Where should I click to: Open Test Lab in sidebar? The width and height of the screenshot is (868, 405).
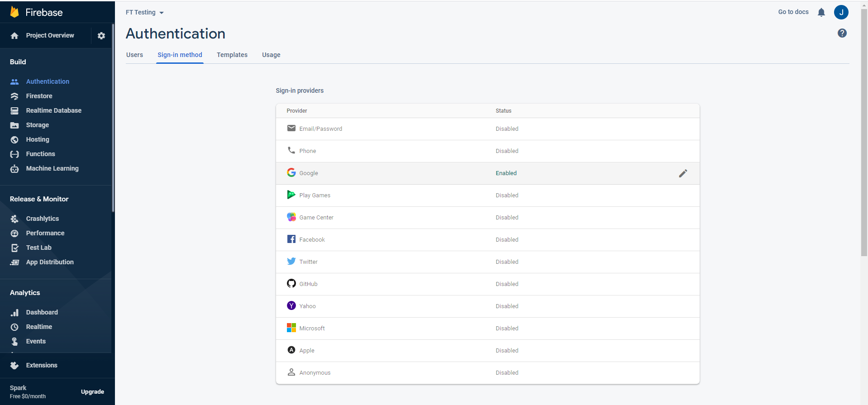click(x=39, y=248)
